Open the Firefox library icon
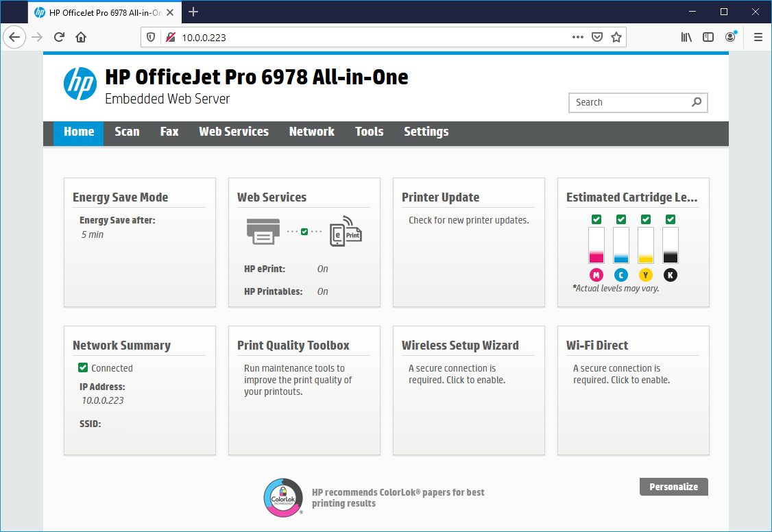The image size is (772, 532). tap(686, 38)
